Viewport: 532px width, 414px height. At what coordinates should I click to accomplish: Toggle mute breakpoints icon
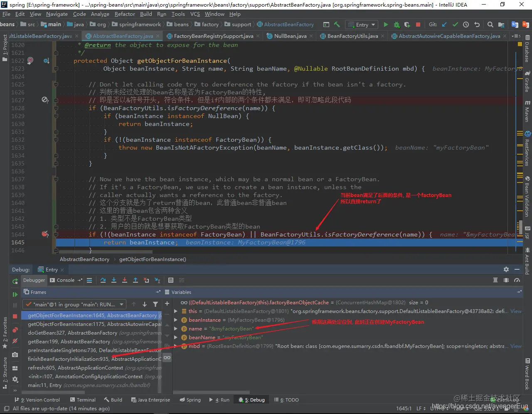[x=15, y=341]
